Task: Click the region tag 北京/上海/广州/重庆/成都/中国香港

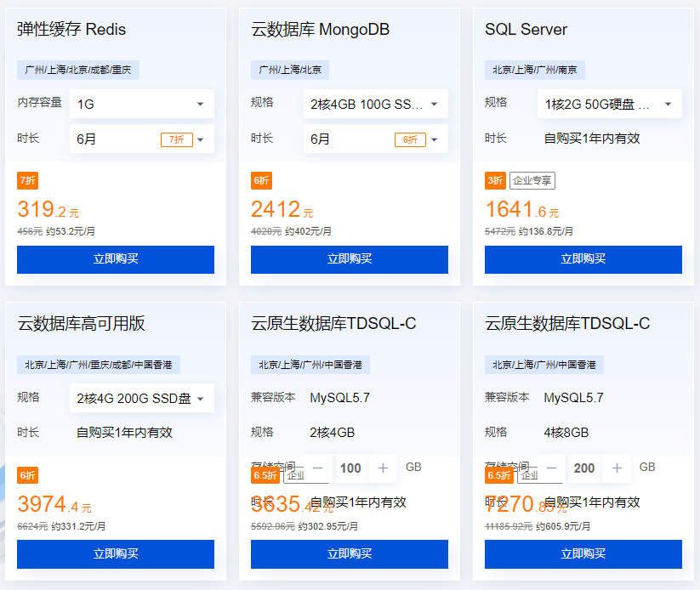Action: tap(99, 365)
